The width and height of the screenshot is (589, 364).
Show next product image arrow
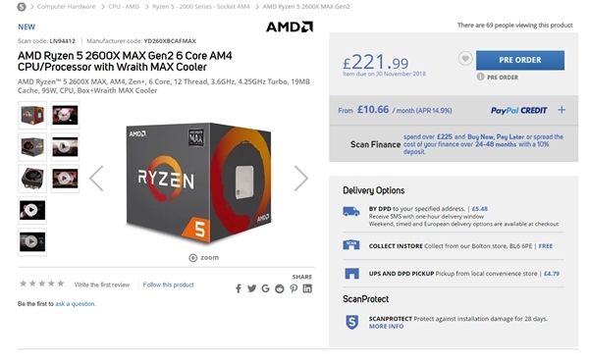[x=301, y=179]
